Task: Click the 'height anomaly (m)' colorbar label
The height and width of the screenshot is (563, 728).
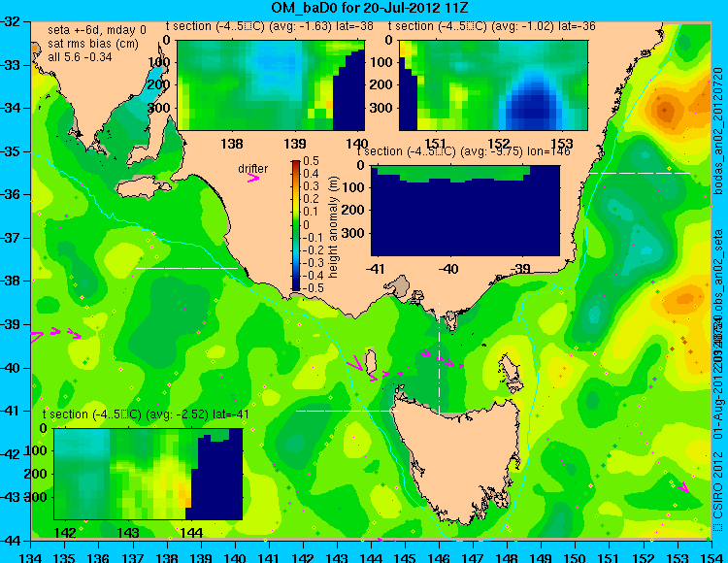Action: click(333, 227)
